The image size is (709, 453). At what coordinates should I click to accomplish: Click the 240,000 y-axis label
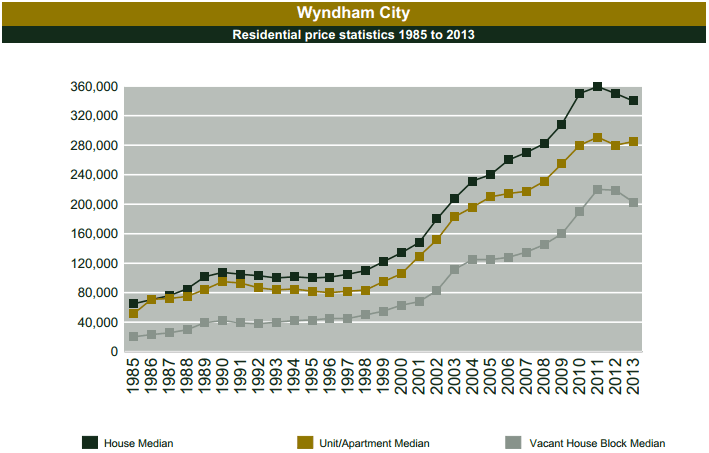94,175
